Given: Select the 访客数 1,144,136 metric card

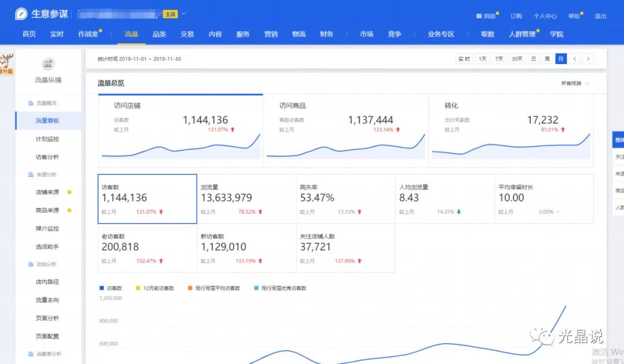Looking at the screenshot, I should point(147,199).
